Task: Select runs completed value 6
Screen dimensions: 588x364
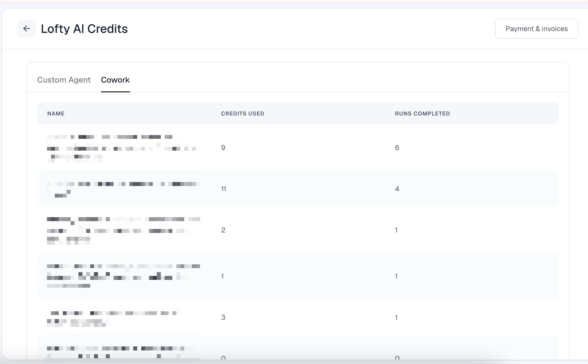Action: click(397, 148)
